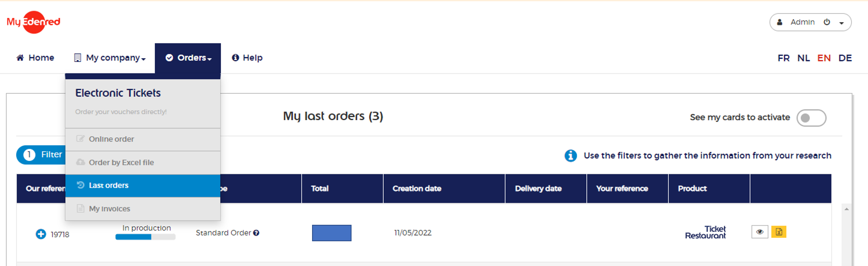Click the blue info icon near filters hint
The height and width of the screenshot is (266, 868).
click(570, 156)
